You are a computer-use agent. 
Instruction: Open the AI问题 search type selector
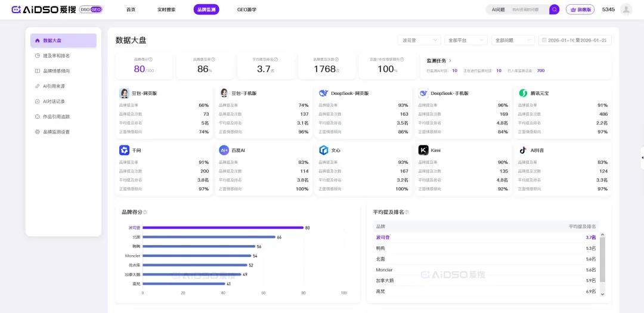click(498, 10)
